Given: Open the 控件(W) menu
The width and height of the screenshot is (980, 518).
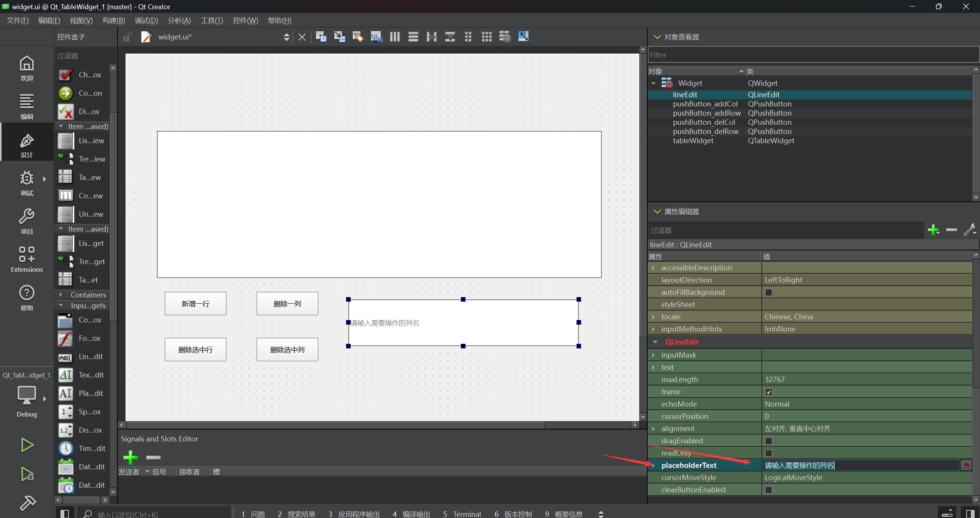Looking at the screenshot, I should pyautogui.click(x=245, y=21).
